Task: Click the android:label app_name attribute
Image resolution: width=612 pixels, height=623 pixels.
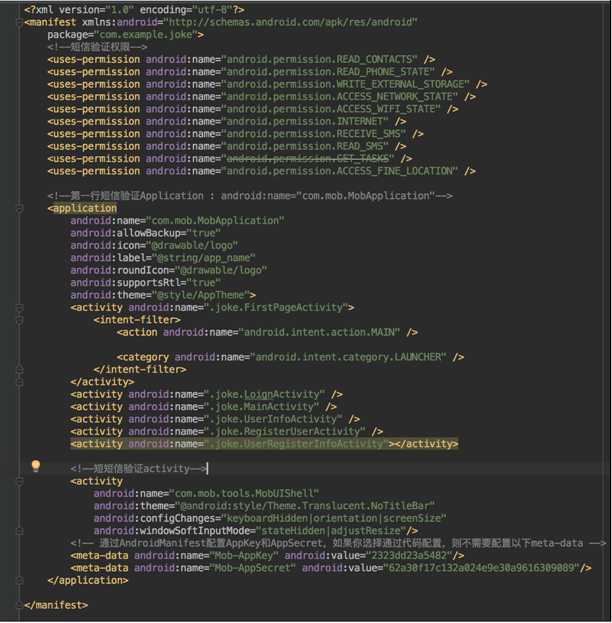Action: 163,258
